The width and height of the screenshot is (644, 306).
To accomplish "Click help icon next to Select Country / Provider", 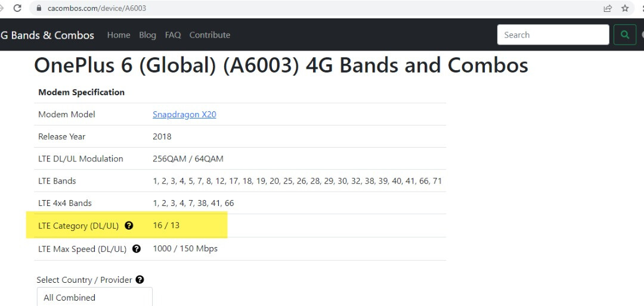I will [x=140, y=280].
